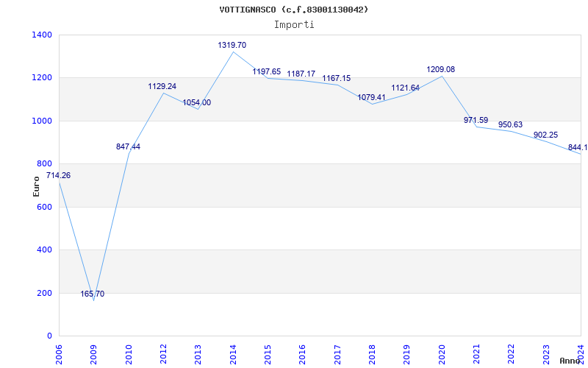Click x-axis year 2021

(476, 354)
